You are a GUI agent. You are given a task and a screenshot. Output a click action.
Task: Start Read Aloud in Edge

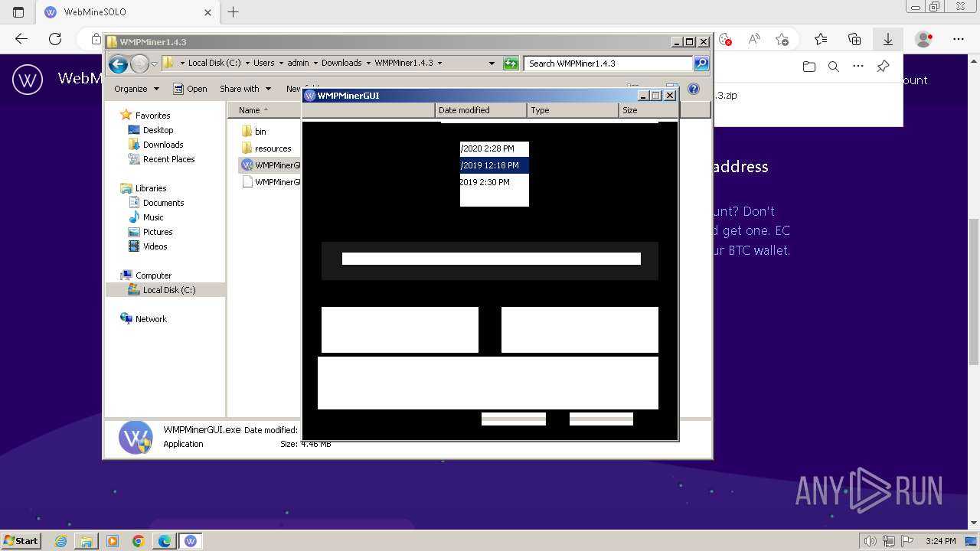[754, 39]
